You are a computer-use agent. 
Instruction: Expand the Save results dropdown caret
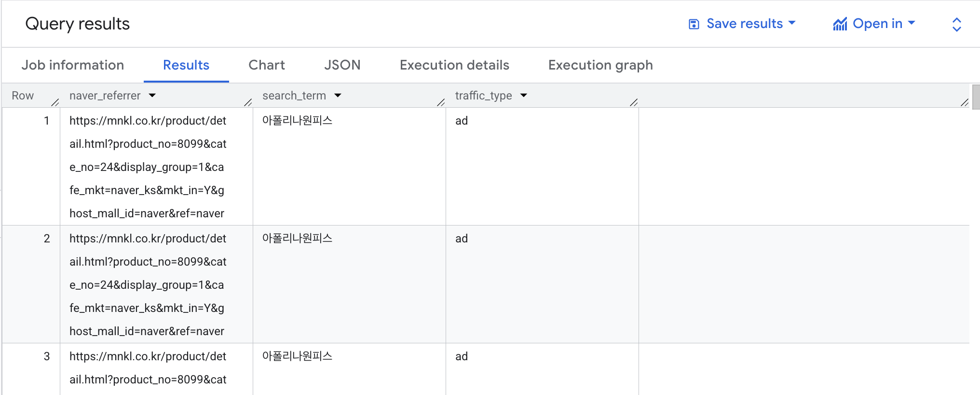pos(792,23)
